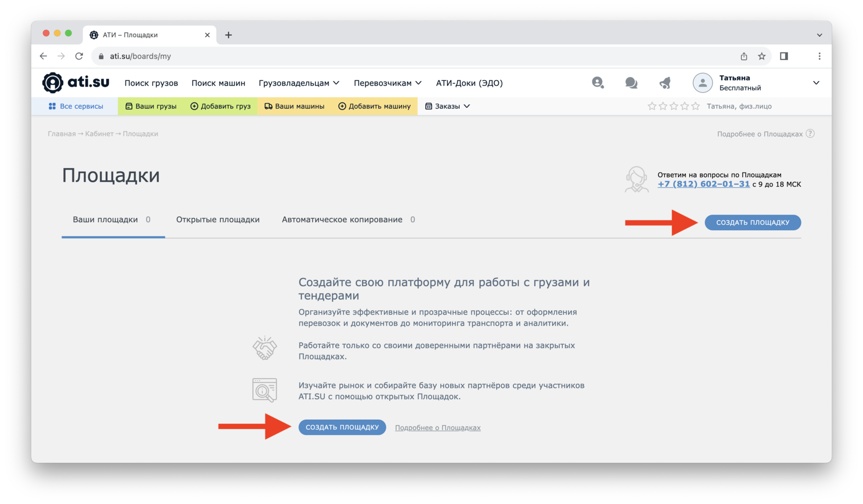The width and height of the screenshot is (863, 504).
Task: Click phone number +7 (812) 602-01-31
Action: click(x=703, y=184)
